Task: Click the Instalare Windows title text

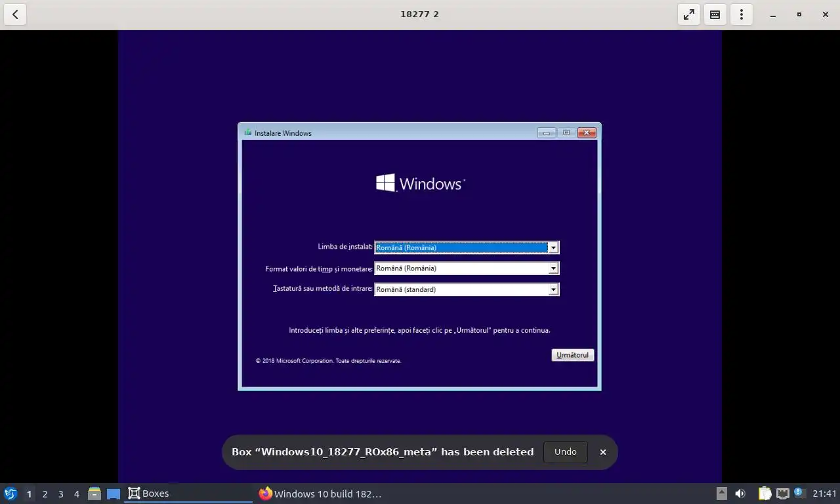Action: coord(283,133)
